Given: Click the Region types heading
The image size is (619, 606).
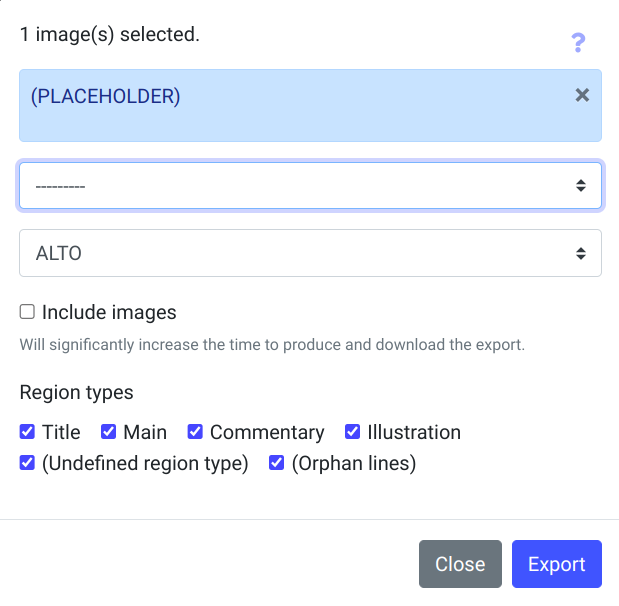Looking at the screenshot, I should [76, 392].
